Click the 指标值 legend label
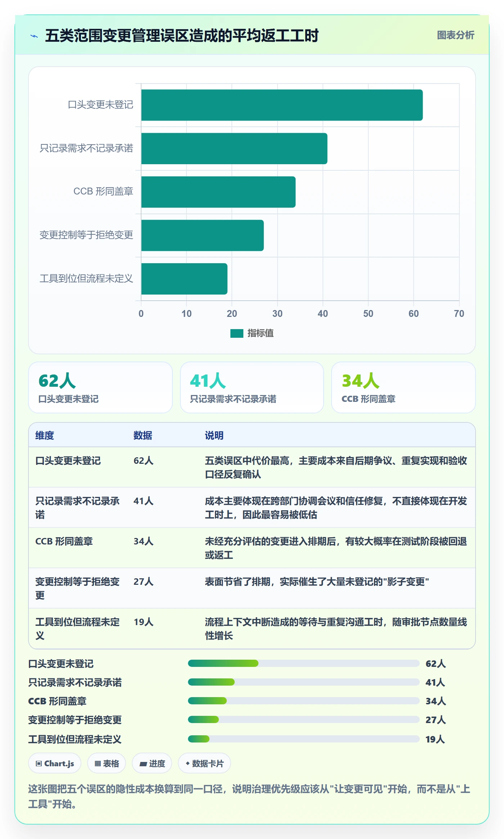Screen dimensions: 504x839 pos(261,333)
